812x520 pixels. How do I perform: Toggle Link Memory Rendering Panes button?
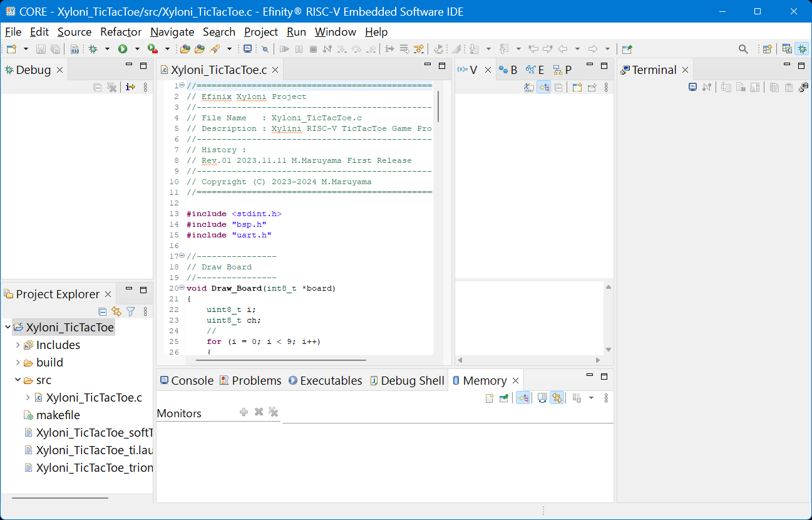point(557,398)
